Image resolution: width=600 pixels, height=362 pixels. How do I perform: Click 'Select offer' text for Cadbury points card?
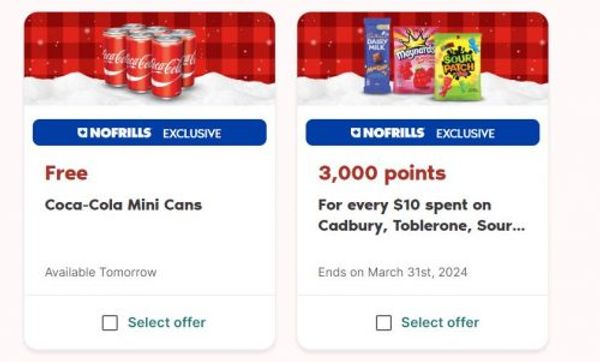tap(440, 323)
